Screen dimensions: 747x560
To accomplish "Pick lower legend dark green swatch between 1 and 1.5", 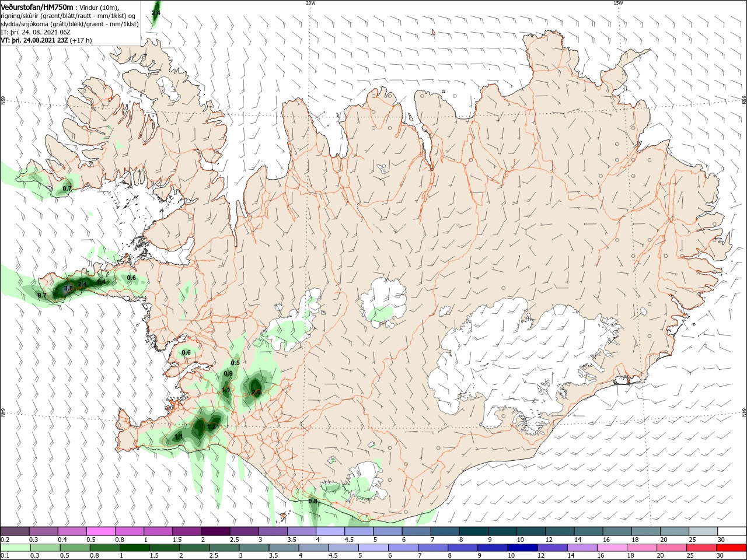I will point(134,548).
